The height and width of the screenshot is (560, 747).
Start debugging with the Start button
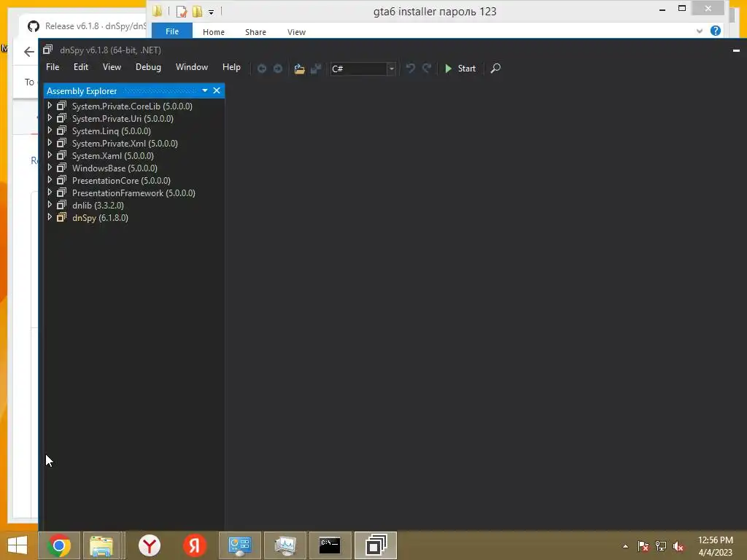(460, 69)
